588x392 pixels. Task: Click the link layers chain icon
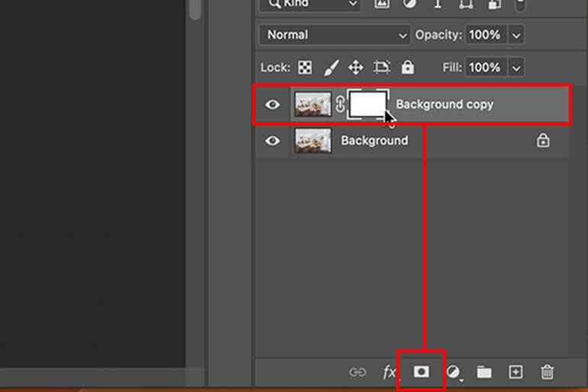click(x=357, y=372)
